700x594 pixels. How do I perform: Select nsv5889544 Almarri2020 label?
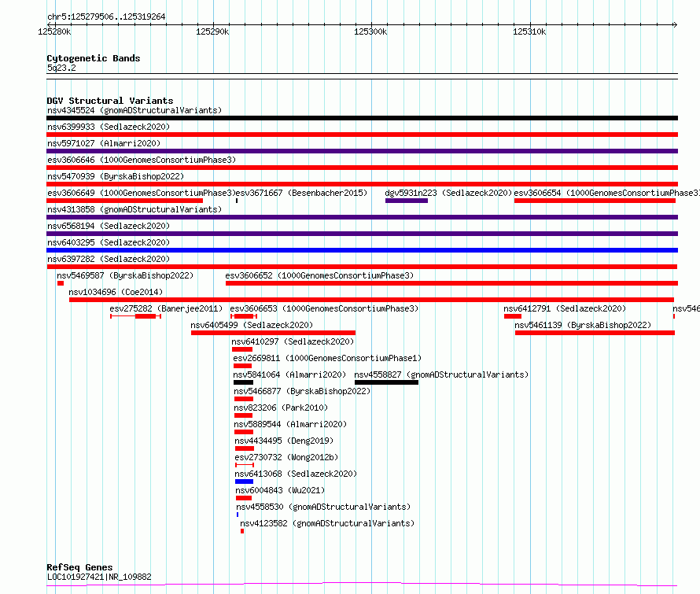pos(291,424)
